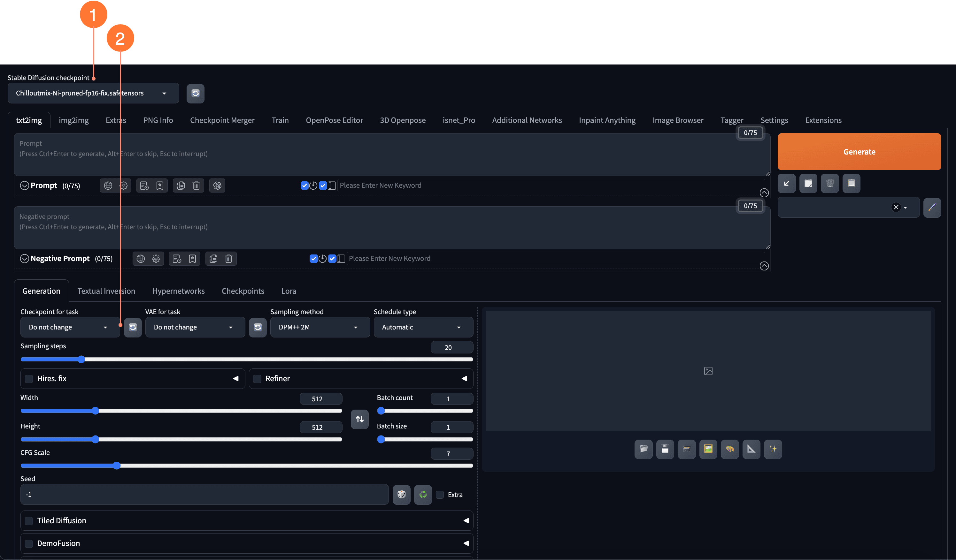Switch to the img2img tab
The image size is (956, 560).
(x=73, y=120)
